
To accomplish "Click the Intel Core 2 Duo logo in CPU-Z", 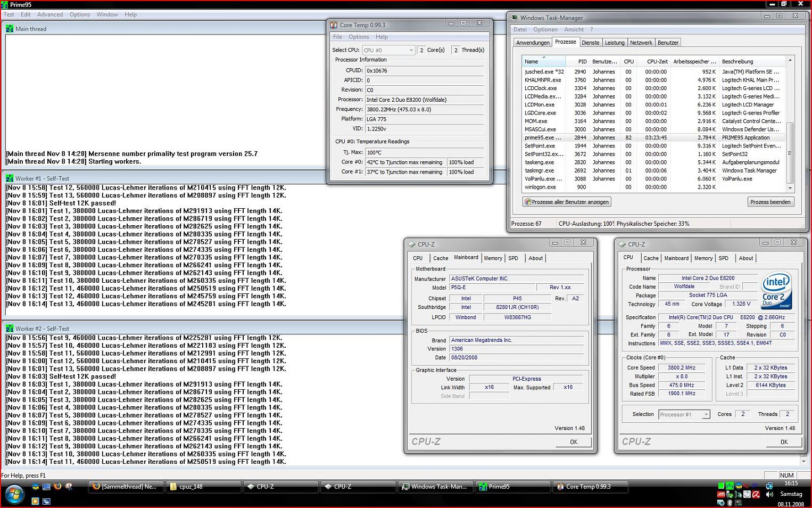I will click(x=776, y=291).
